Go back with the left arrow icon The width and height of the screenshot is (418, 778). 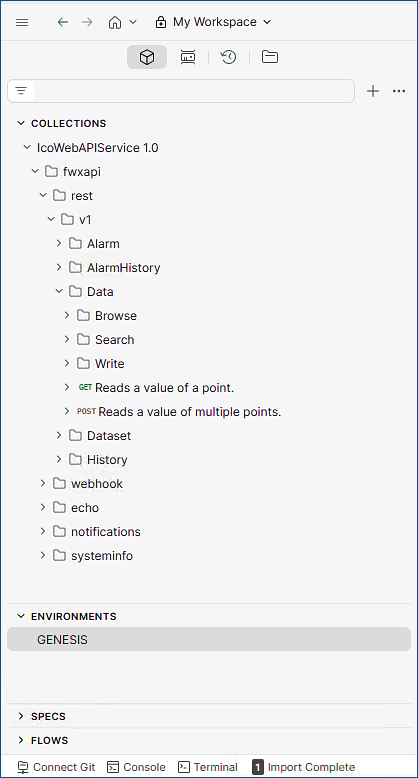(x=63, y=22)
